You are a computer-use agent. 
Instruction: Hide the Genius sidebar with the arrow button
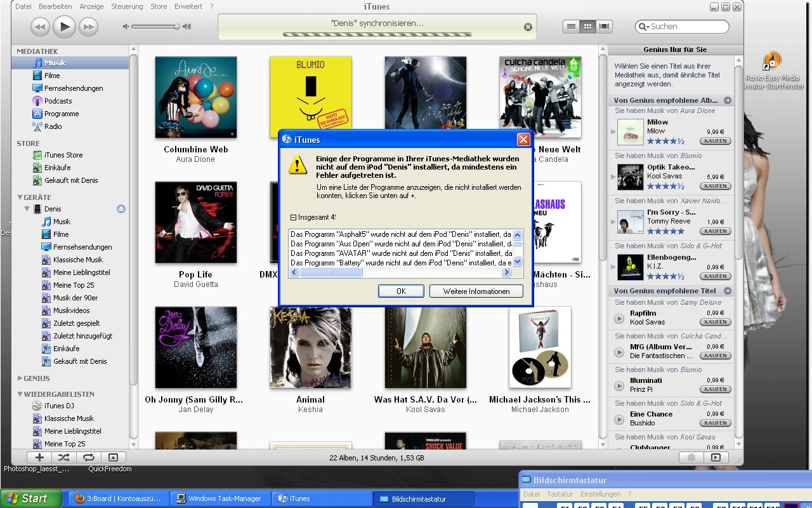[716, 457]
